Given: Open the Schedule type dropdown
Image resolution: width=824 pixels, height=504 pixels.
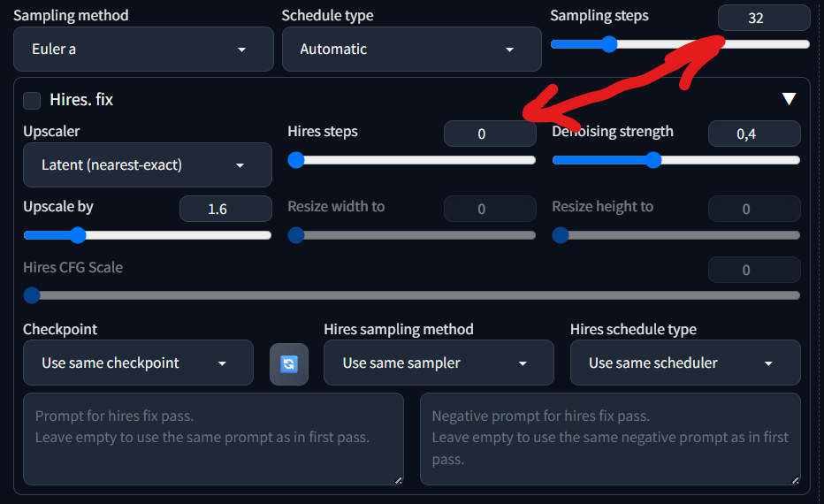Looking at the screenshot, I should (411, 50).
